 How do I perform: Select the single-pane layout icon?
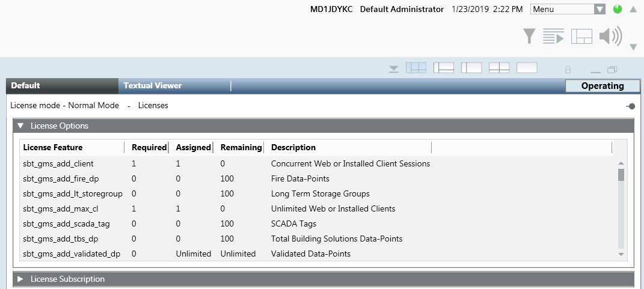pos(527,68)
